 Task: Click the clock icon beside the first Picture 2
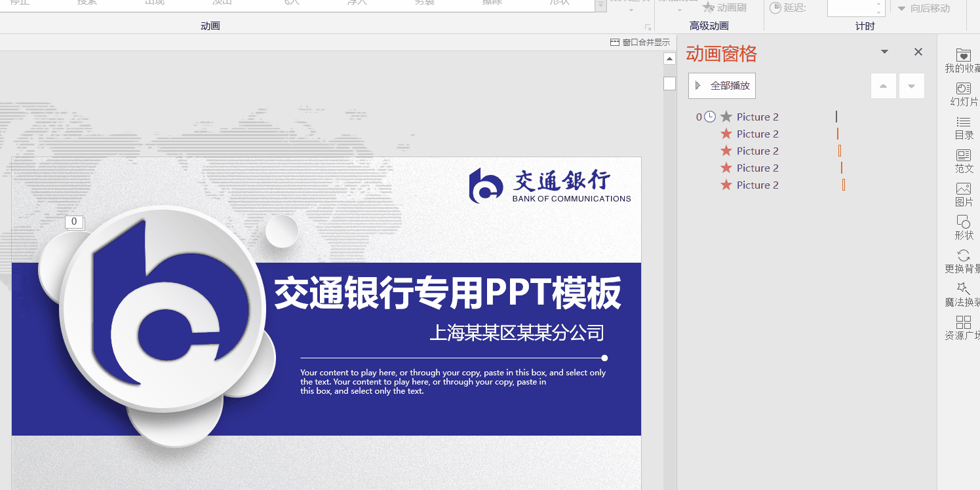pyautogui.click(x=709, y=117)
